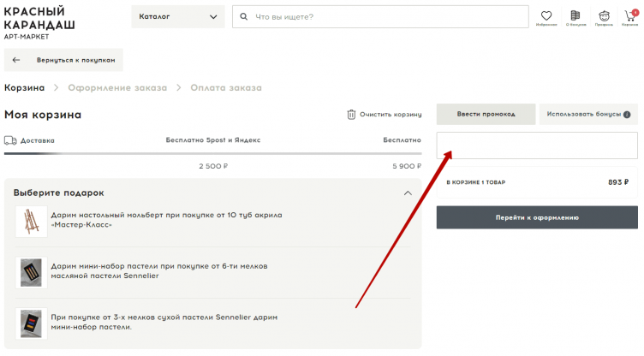This screenshot has height=356, width=644.
Task: Click Вернуться к покупкам button
Action: coord(64,60)
